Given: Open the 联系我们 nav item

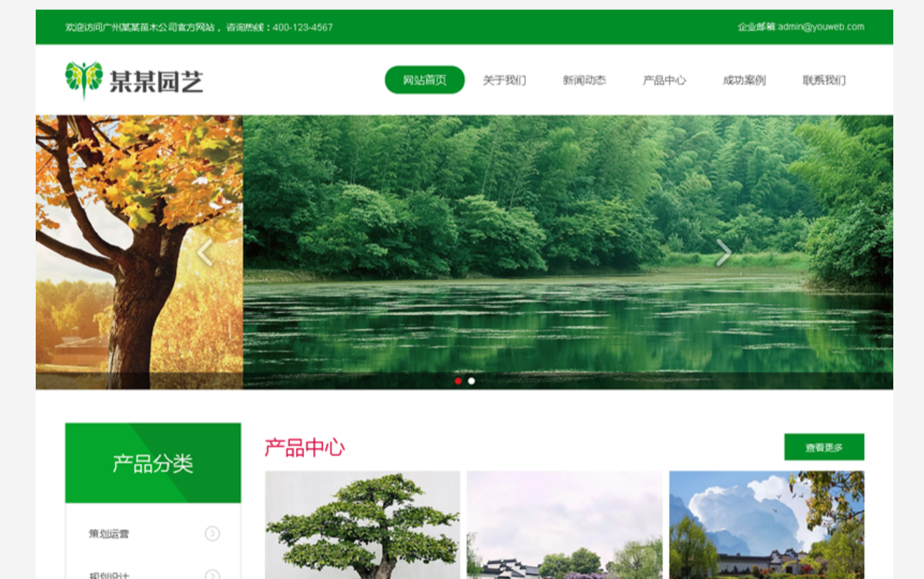Looking at the screenshot, I should [824, 80].
